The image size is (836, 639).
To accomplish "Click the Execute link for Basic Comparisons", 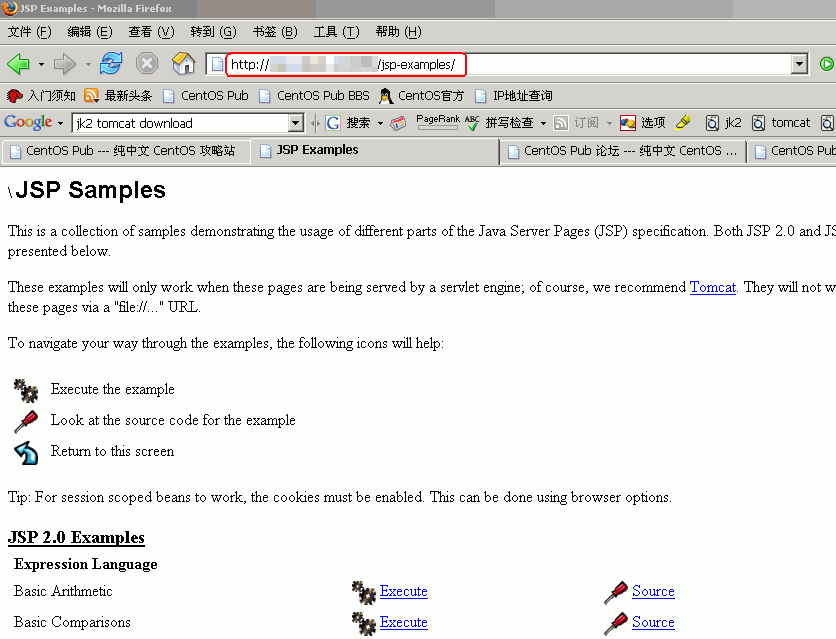I will pyautogui.click(x=403, y=622).
